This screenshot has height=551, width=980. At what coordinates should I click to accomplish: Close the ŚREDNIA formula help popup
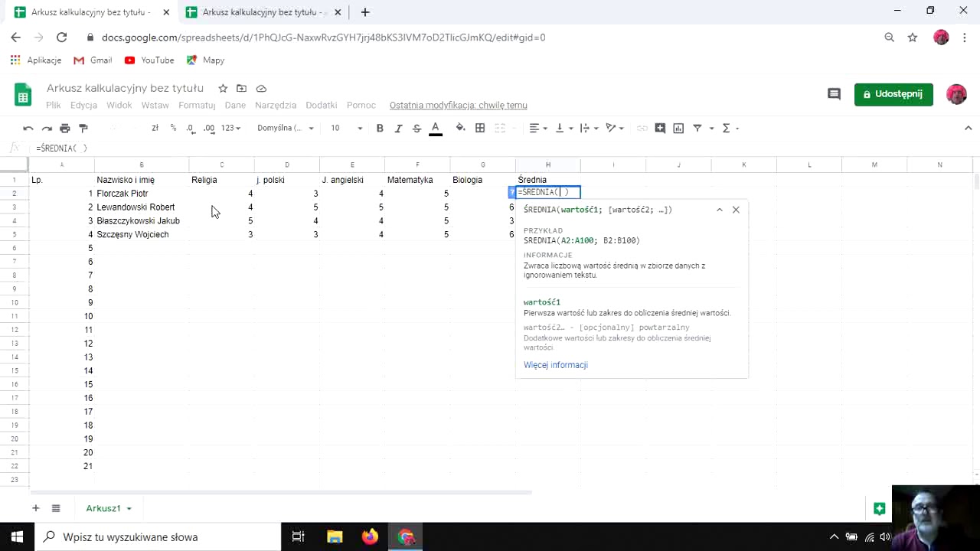[736, 210]
